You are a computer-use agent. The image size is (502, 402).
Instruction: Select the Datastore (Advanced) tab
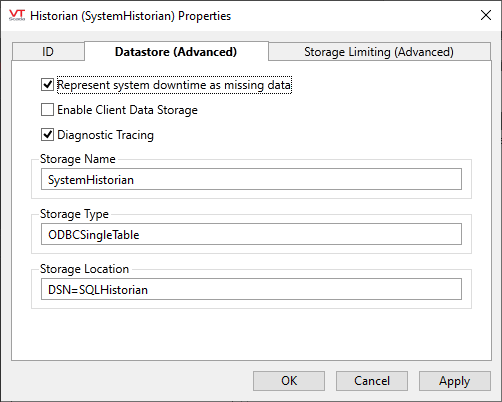click(176, 52)
